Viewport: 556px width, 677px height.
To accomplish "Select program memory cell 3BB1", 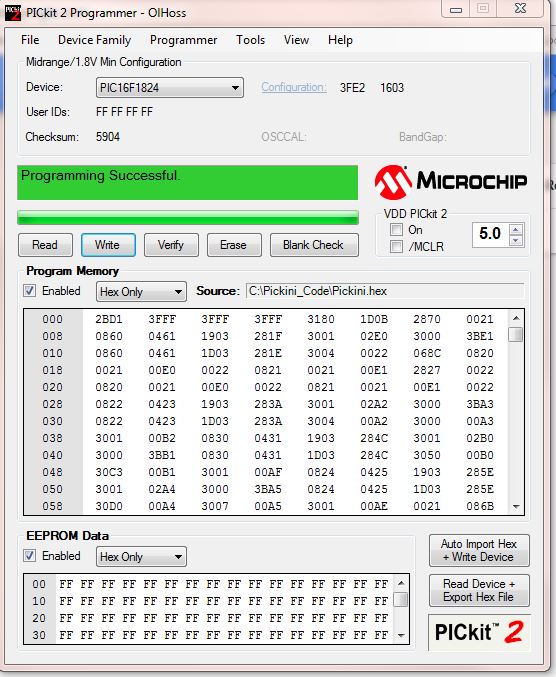I will click(x=162, y=455).
